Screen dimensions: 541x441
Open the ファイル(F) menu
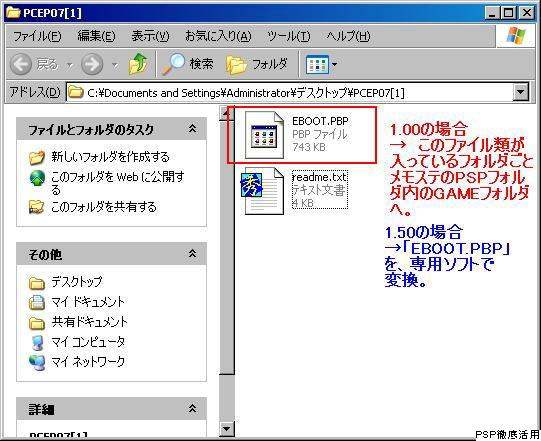pos(37,36)
